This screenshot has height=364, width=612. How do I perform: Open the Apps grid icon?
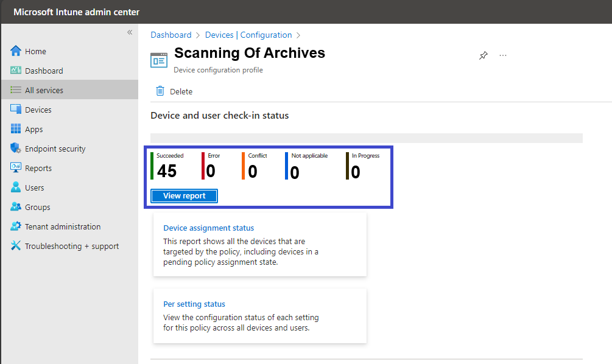click(x=16, y=129)
